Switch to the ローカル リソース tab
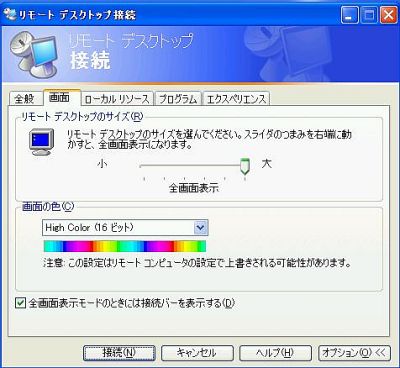Viewport: 400px width, 368px height. pos(117,99)
